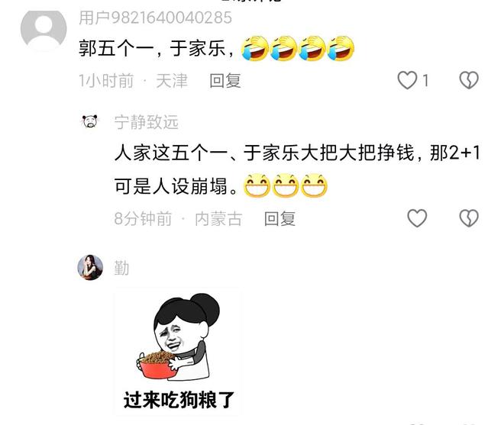Image resolution: width=504 pixels, height=425 pixels.
Task: Open the username 勤
Action: coord(121,268)
